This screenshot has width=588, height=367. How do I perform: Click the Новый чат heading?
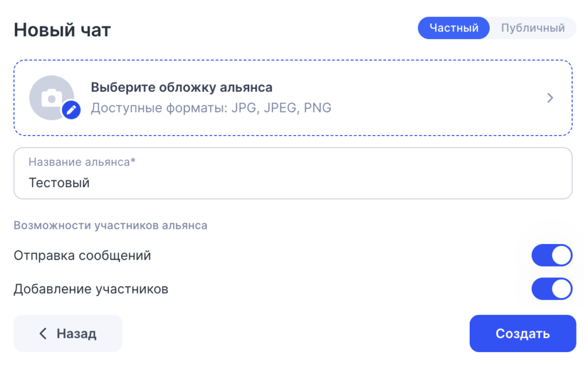62,30
